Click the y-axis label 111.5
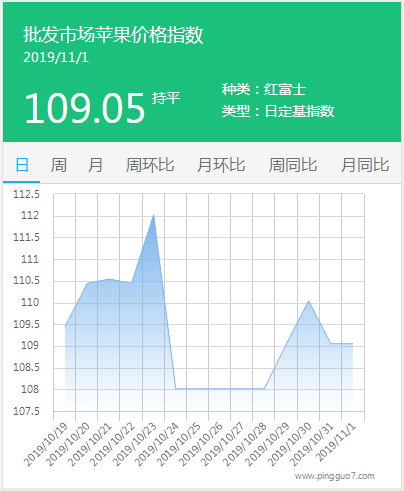Screen dimensions: 404x491 point(26,237)
